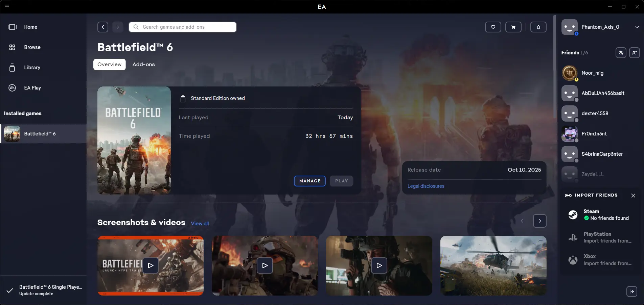Click the search games input field
This screenshot has height=305, width=644.
[183, 27]
